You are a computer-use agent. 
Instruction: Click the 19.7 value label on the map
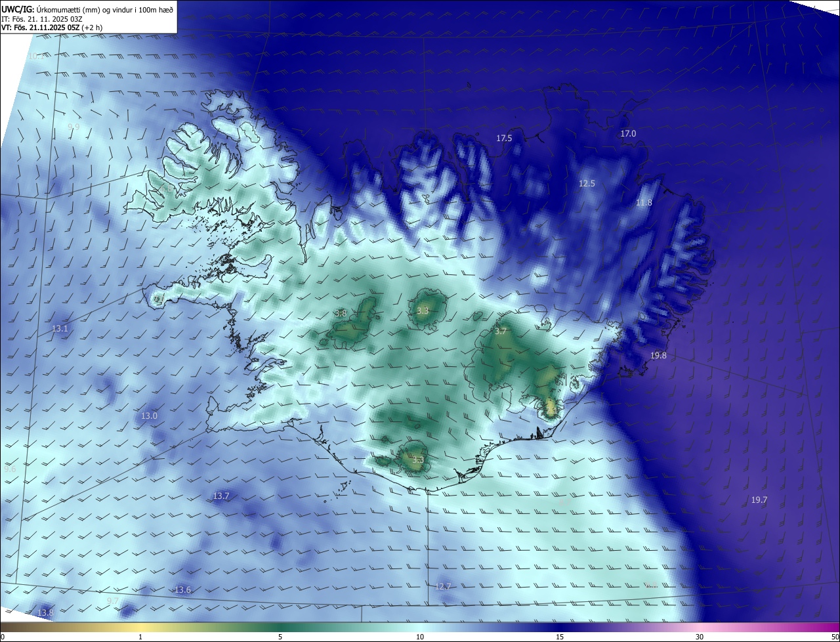(x=759, y=500)
